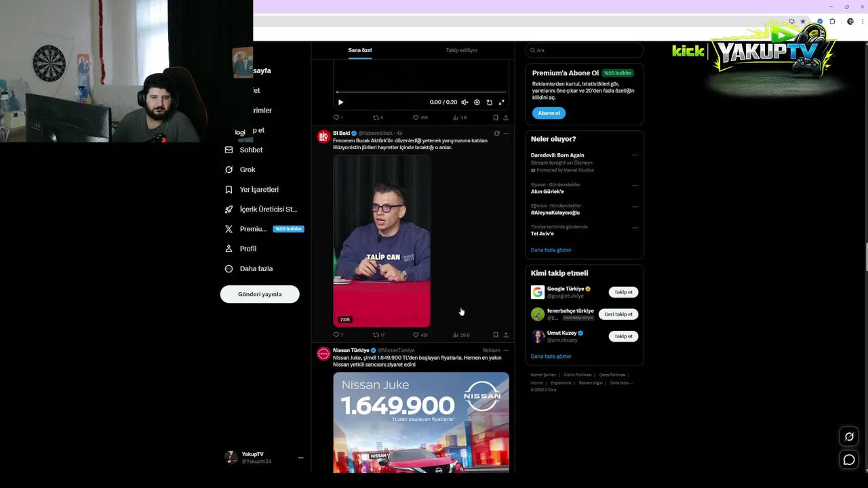The width and height of the screenshot is (868, 488).
Task: Open Sohbet (messages) envelope icon in sidebar
Action: 229,150
